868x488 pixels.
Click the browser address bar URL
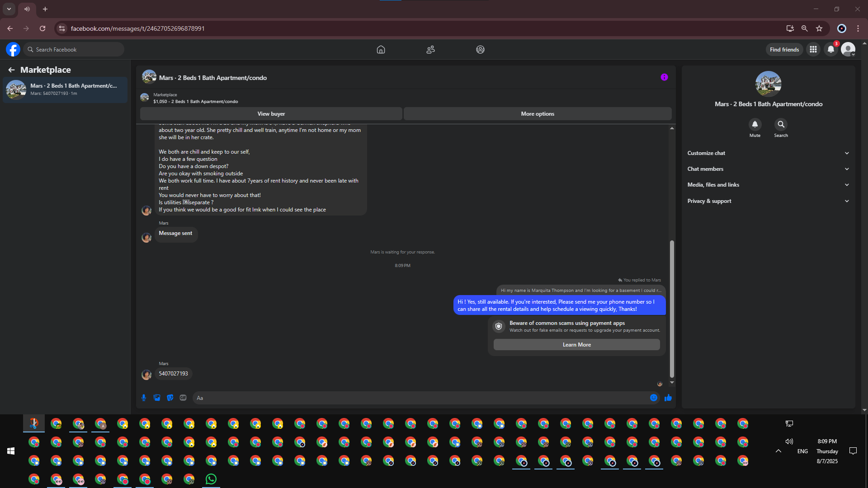coord(138,28)
